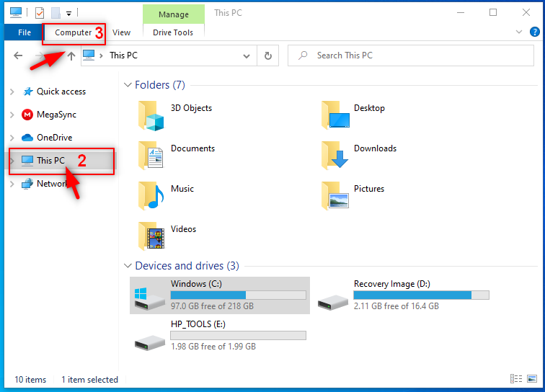
Task: Click the search magnifier icon
Action: point(303,55)
